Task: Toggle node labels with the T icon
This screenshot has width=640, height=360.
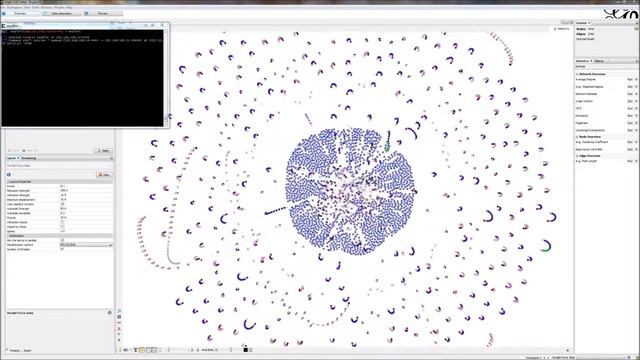Action: pyautogui.click(x=135, y=350)
